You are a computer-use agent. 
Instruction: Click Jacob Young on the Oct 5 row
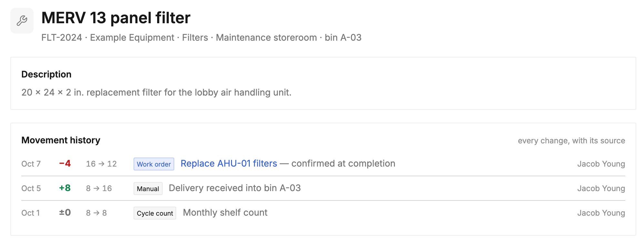[601, 189]
